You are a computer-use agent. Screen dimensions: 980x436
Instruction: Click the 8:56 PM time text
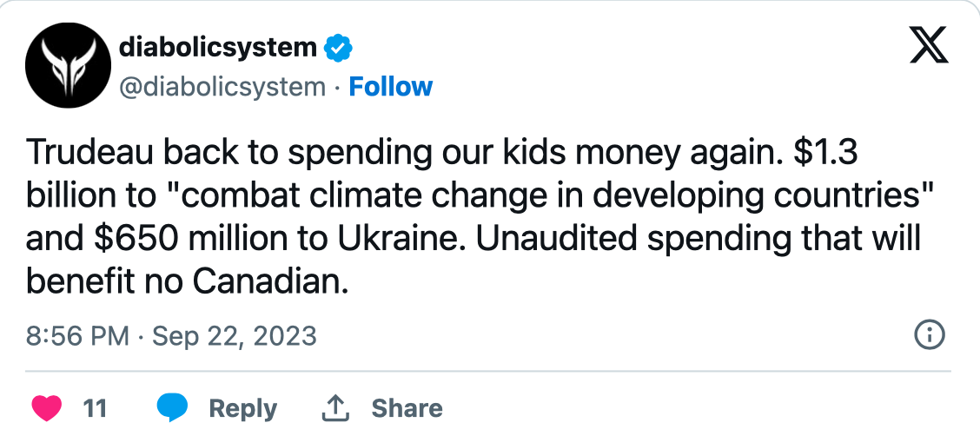pyautogui.click(x=78, y=335)
